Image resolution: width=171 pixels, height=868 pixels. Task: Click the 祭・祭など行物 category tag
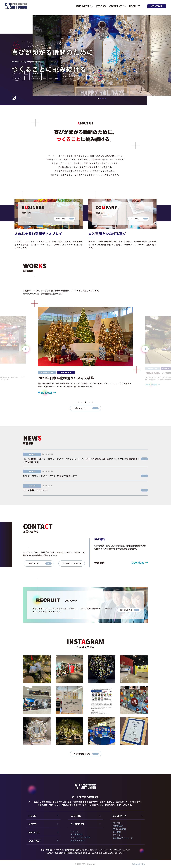point(47,372)
